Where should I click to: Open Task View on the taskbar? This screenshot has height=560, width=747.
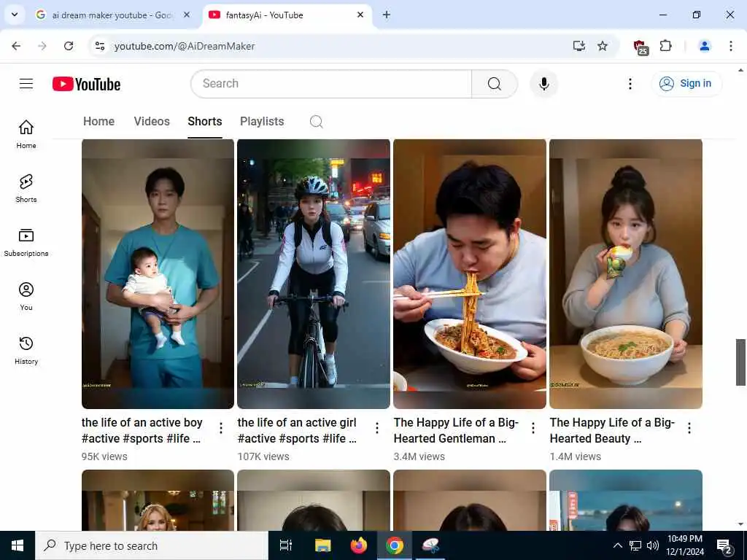[x=286, y=545]
